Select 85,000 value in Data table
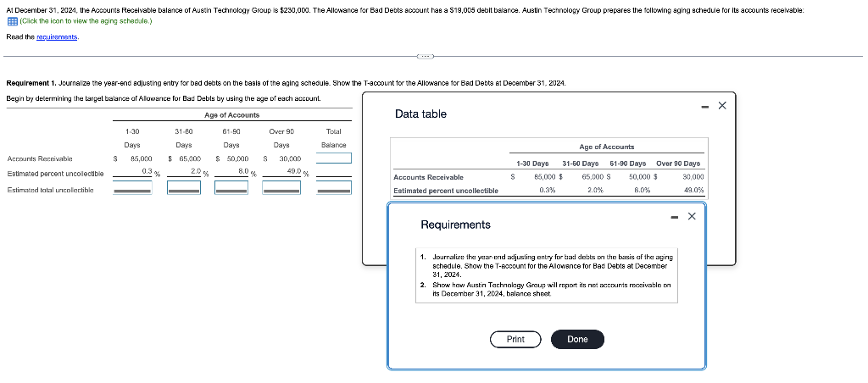The height and width of the screenshot is (383, 868). (545, 177)
